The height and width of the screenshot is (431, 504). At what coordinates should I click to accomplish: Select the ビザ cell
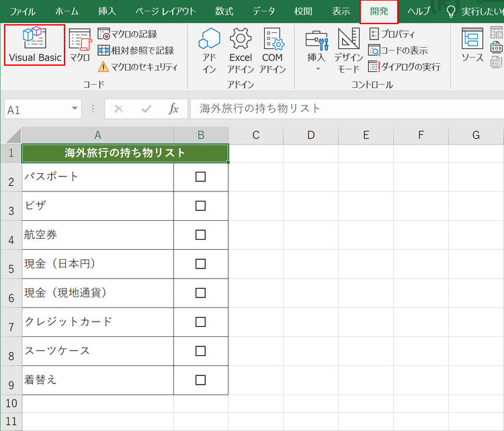97,206
